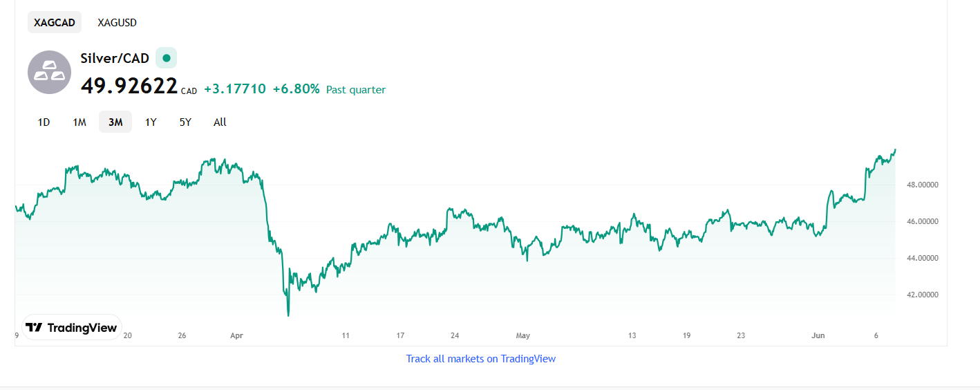Click the silver bars icon
Viewport: 980px width, 390px height.
click(50, 72)
